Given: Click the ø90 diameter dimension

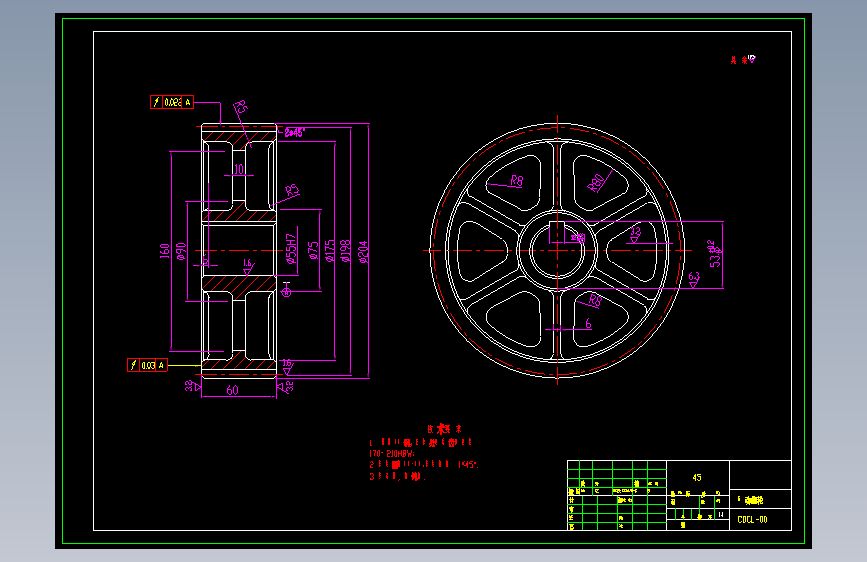Looking at the screenshot, I should pyautogui.click(x=181, y=251).
